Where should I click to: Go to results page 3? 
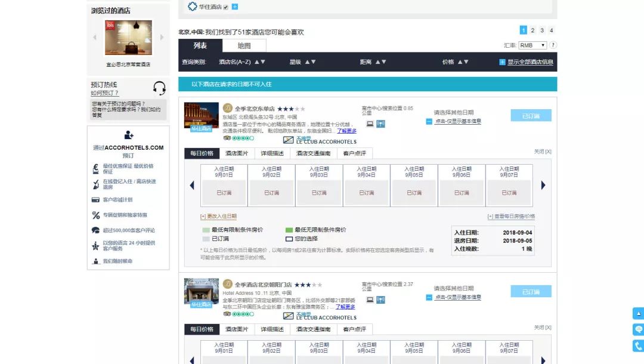pos(542,30)
